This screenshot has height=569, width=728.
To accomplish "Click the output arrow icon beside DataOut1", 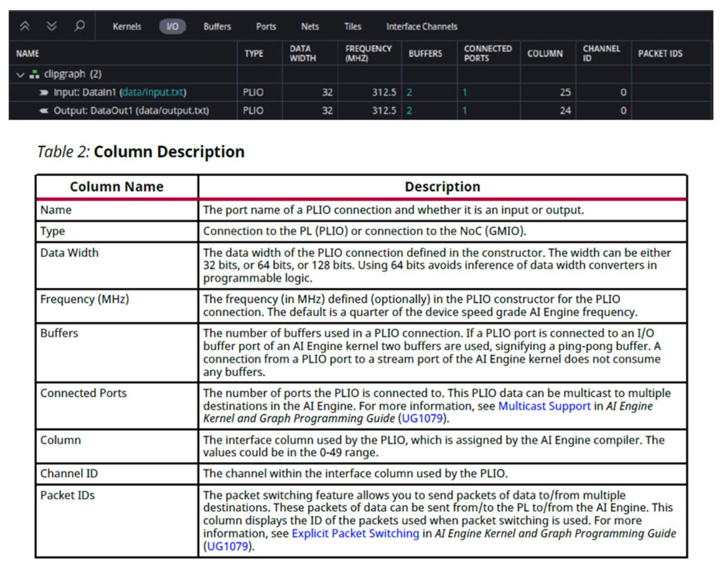I will point(44,111).
